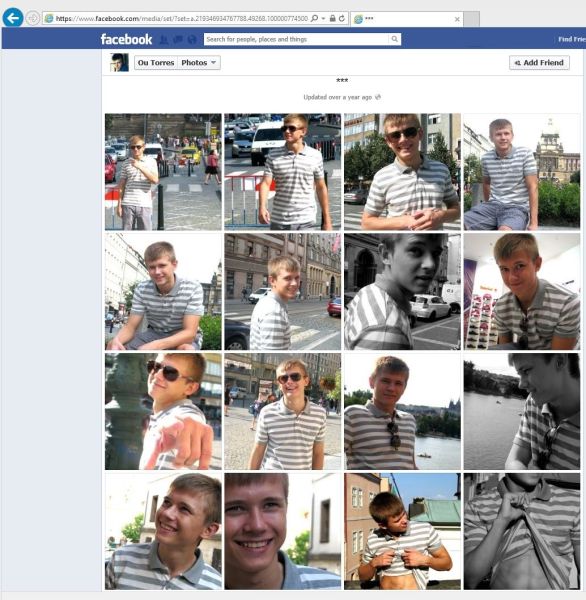This screenshot has width=586, height=600.
Task: Click the address bar search magnifier icon
Action: (314, 18)
